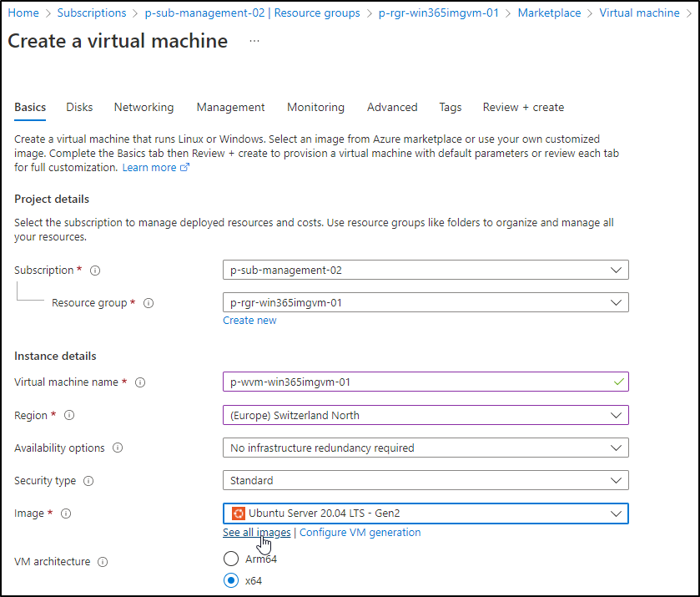The image size is (700, 597).
Task: Click the Create new resource group link
Action: click(x=249, y=321)
